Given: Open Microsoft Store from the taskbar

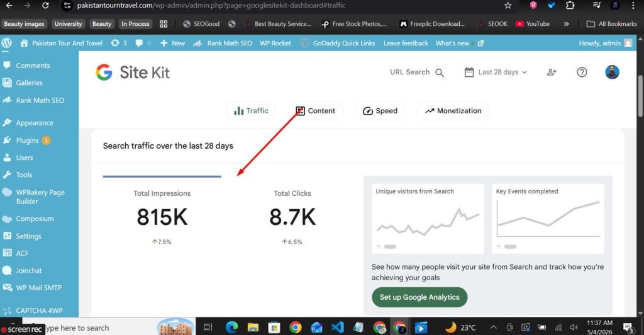Looking at the screenshot, I should tap(274, 327).
